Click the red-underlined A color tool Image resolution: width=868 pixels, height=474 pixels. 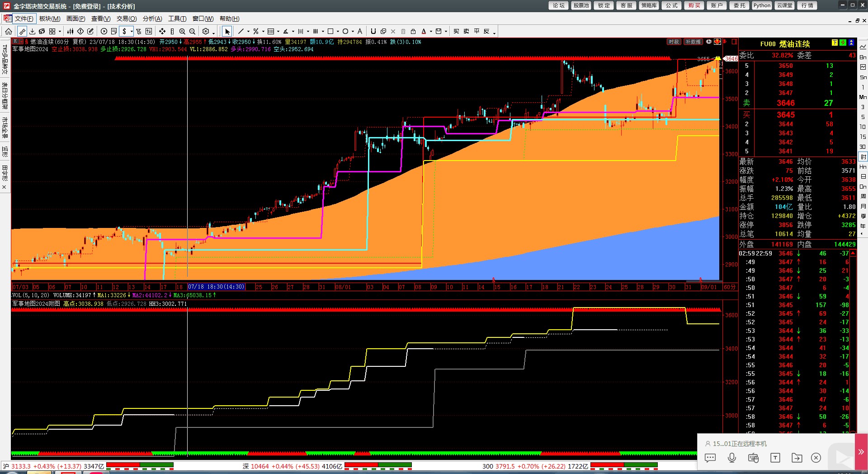(x=424, y=31)
